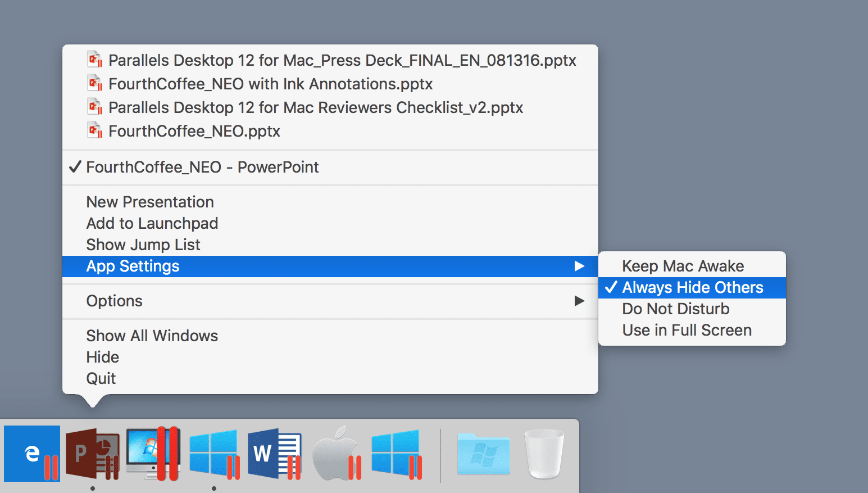Open Parallels Desktop 12 Press Deck pptx file
Screen dimensions: 868x493
point(330,60)
